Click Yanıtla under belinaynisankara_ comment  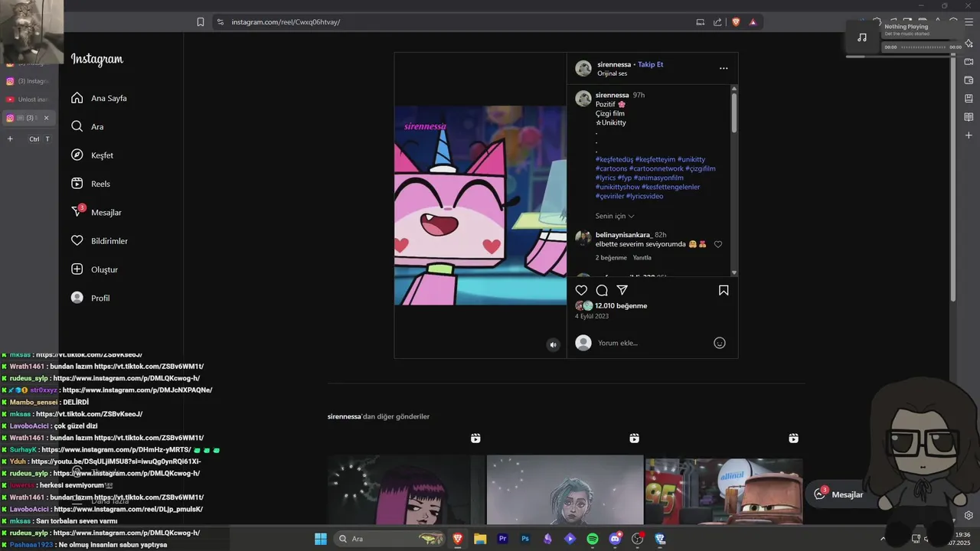coord(642,258)
